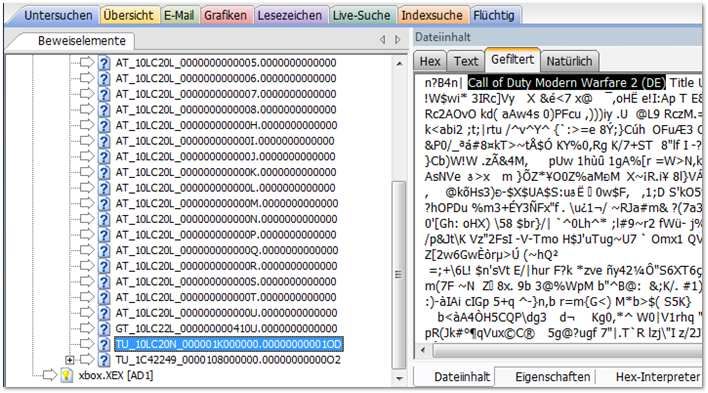Select the Gefiltert view tab
This screenshot has width=708, height=393.
coord(512,60)
